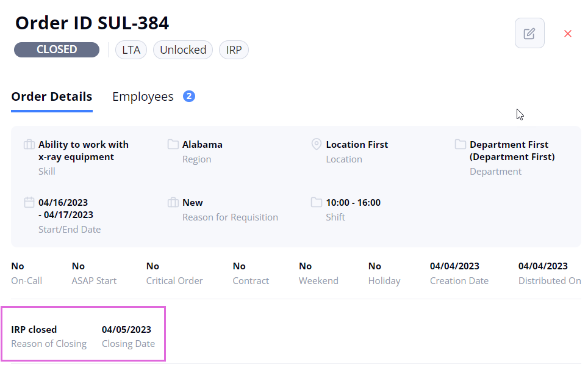Click the blue employees count badge
The height and width of the screenshot is (375, 588).
click(189, 96)
